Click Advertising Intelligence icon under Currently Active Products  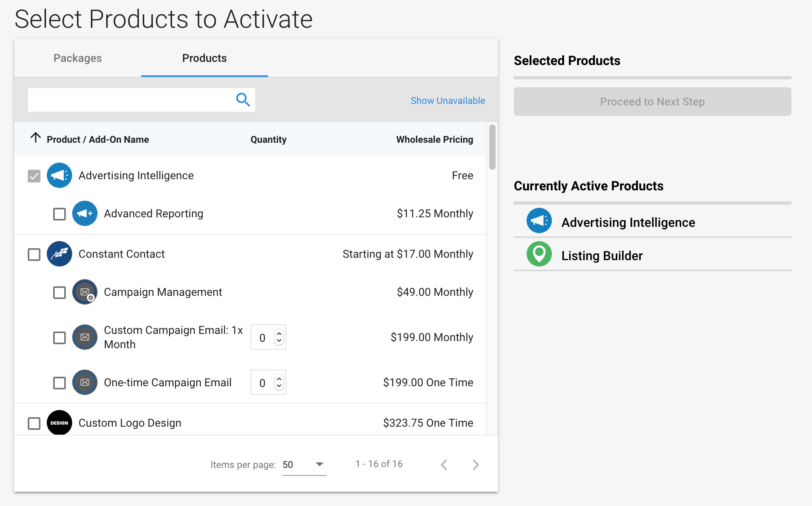pos(539,220)
